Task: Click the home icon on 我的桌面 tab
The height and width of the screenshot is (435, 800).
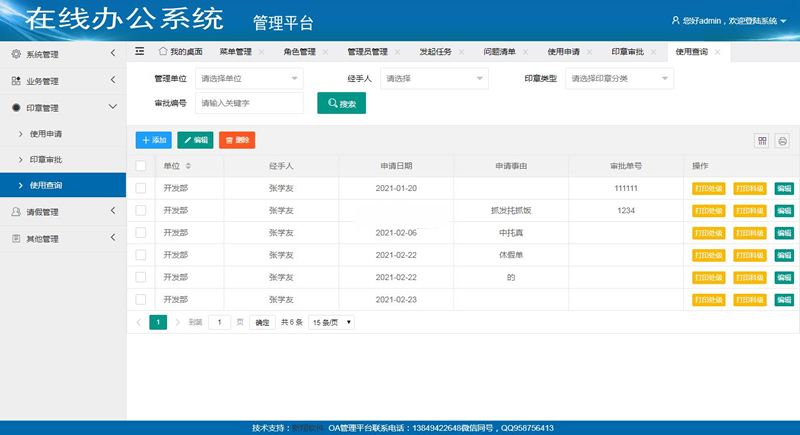Action: 163,51
